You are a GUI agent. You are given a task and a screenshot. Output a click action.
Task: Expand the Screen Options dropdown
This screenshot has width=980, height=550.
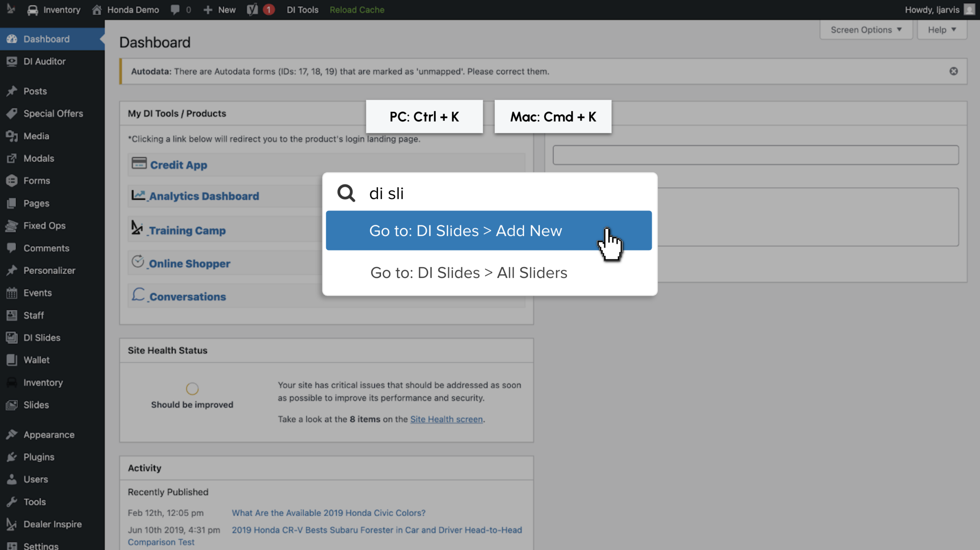866,30
